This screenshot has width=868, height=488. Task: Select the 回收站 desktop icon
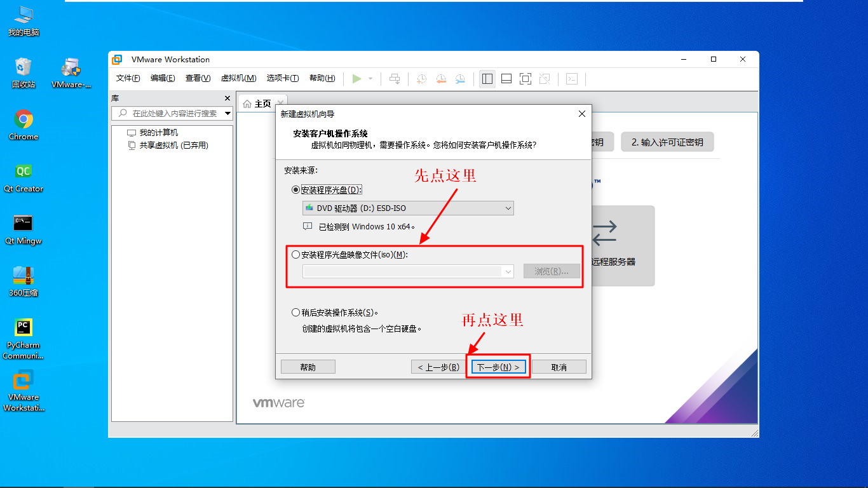pos(24,73)
